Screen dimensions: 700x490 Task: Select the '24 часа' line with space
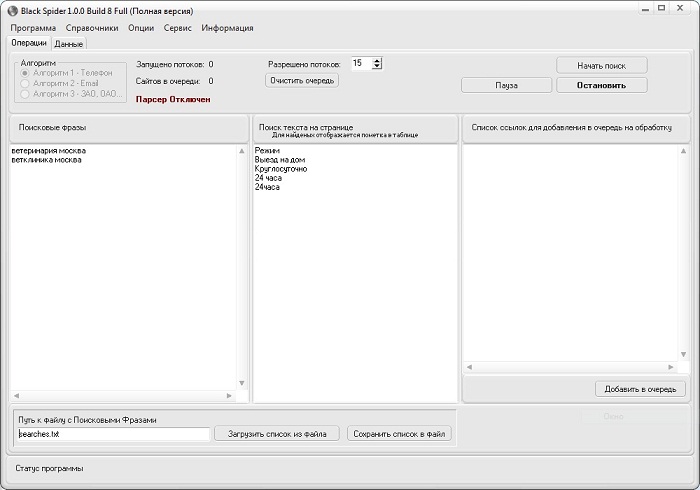268,178
